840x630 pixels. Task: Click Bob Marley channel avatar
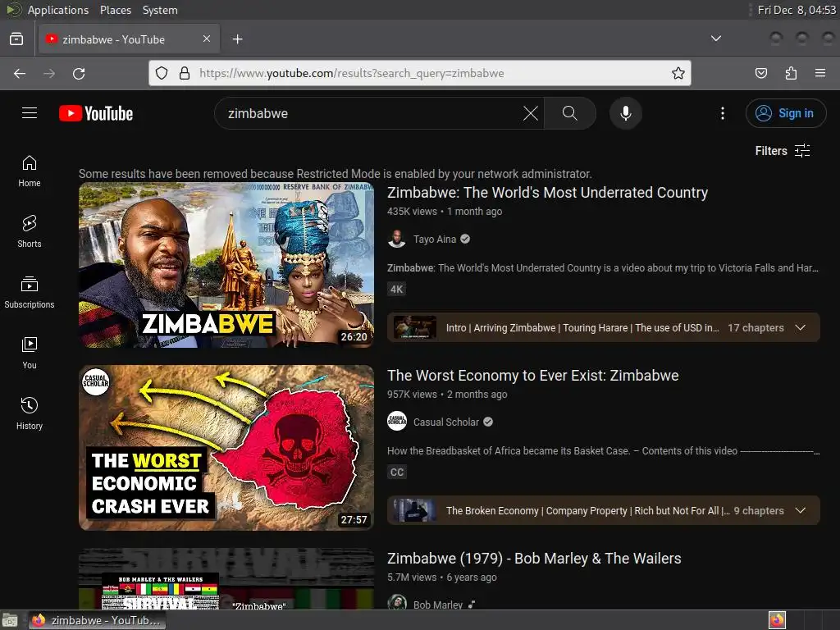(397, 603)
